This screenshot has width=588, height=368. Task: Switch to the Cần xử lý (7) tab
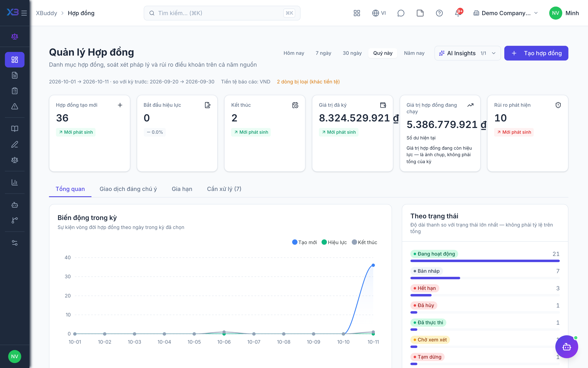point(224,189)
